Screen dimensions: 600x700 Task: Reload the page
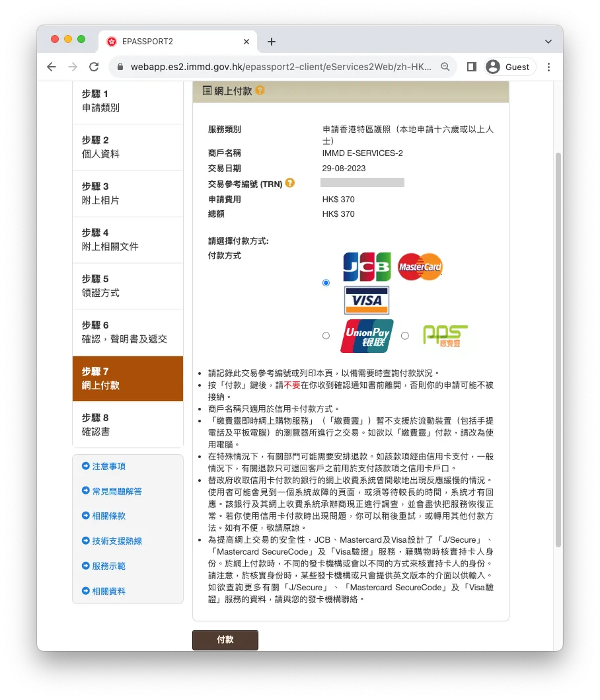(94, 67)
